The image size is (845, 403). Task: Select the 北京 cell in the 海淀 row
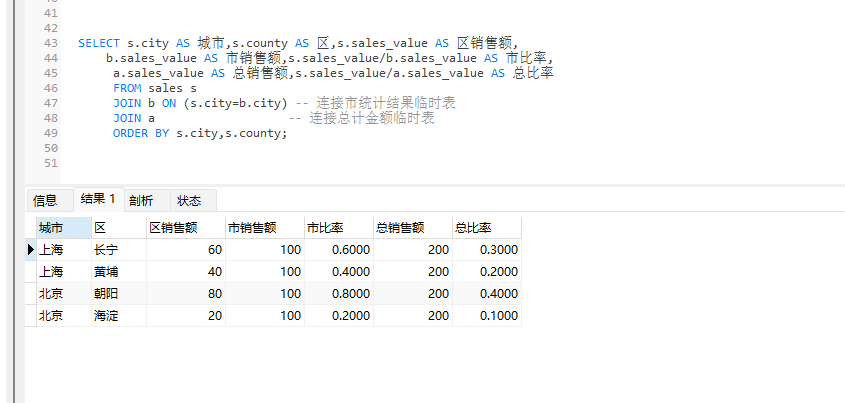click(x=64, y=316)
